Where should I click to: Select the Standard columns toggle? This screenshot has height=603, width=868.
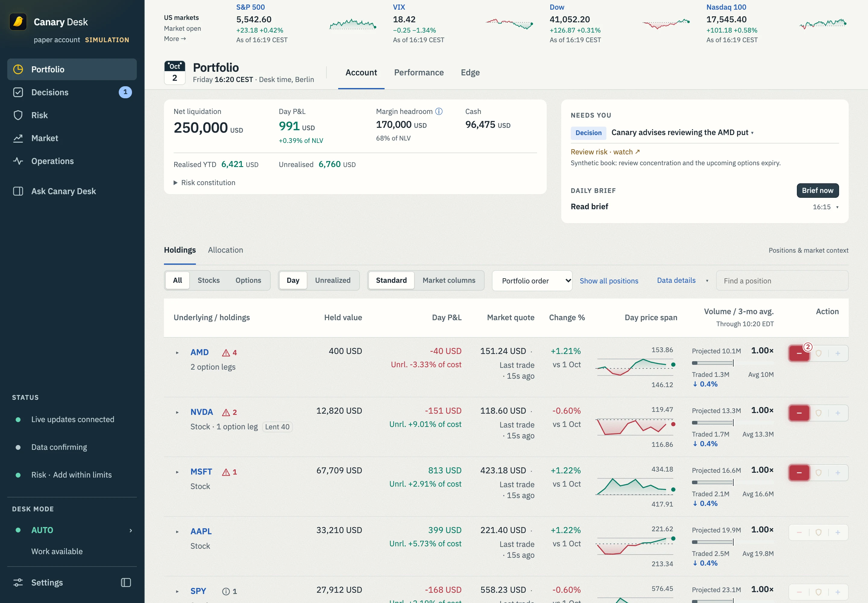tap(391, 280)
